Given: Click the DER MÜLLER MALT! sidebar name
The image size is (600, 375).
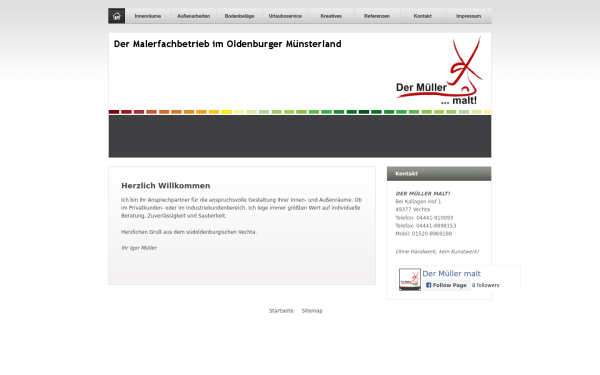Looking at the screenshot, I should [423, 194].
